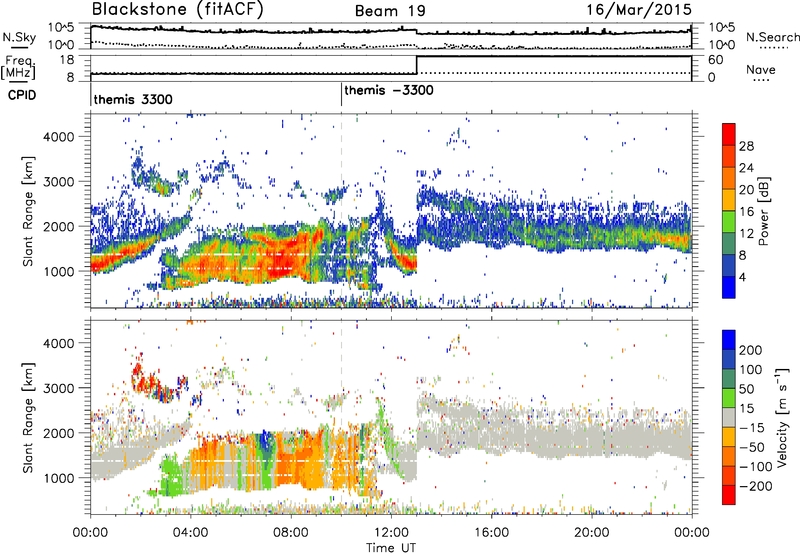Click the 18 tick on frequency axis
Screen dimensions: 800x554
pos(67,60)
